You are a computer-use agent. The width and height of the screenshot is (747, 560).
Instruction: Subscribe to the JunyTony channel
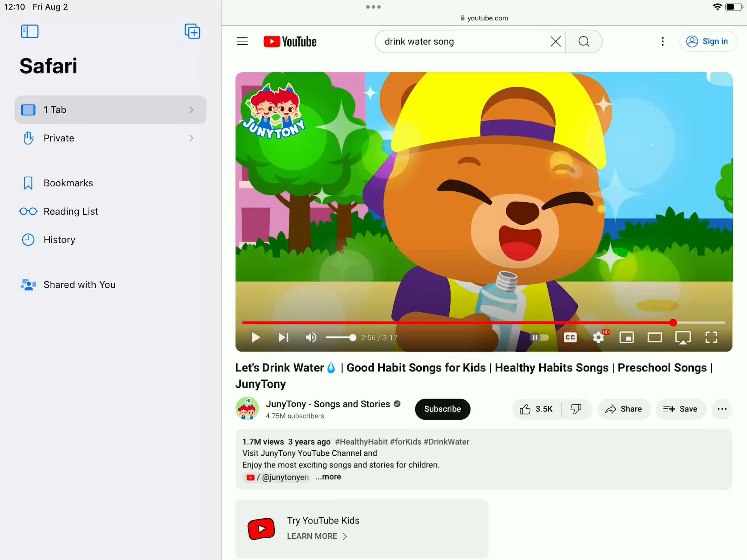coord(442,409)
